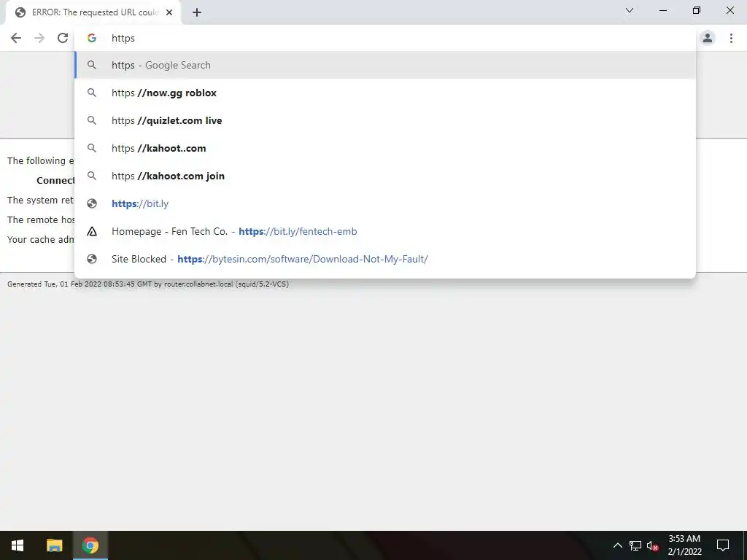Close the ERROR tab with its X
Screen dimensions: 747x560
(x=169, y=13)
